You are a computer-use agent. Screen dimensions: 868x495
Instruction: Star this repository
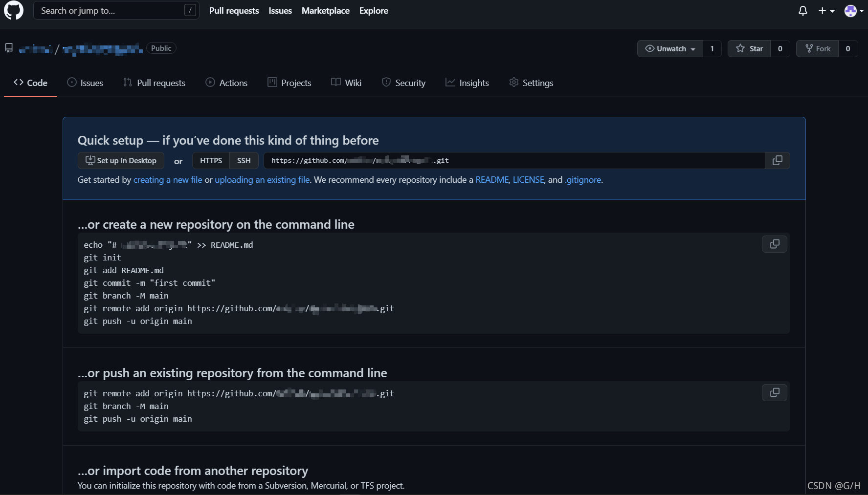pyautogui.click(x=749, y=48)
